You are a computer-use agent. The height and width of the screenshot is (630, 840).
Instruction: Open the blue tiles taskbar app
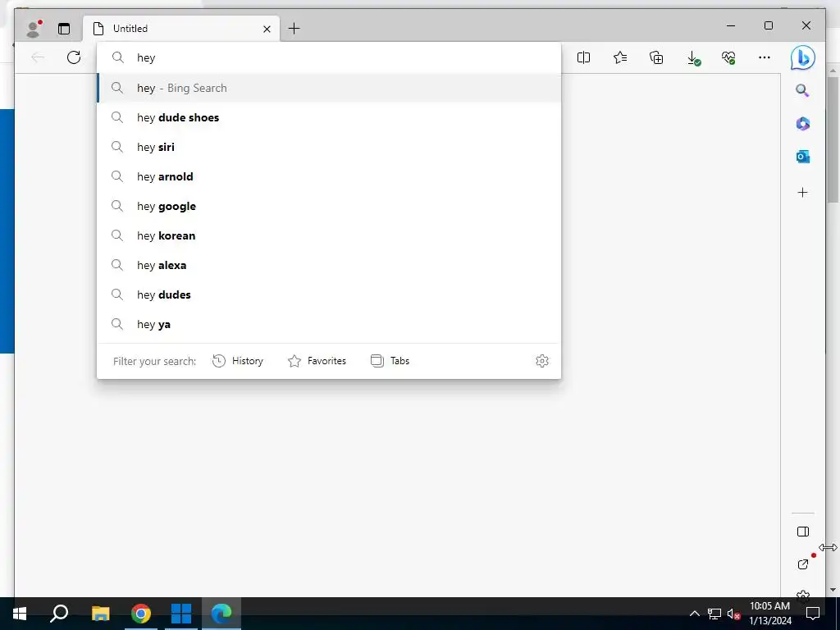pos(181,614)
